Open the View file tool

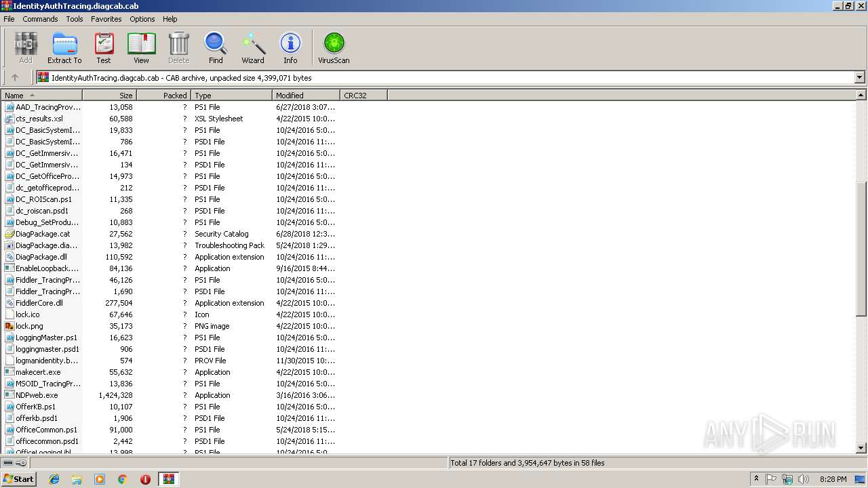(141, 48)
